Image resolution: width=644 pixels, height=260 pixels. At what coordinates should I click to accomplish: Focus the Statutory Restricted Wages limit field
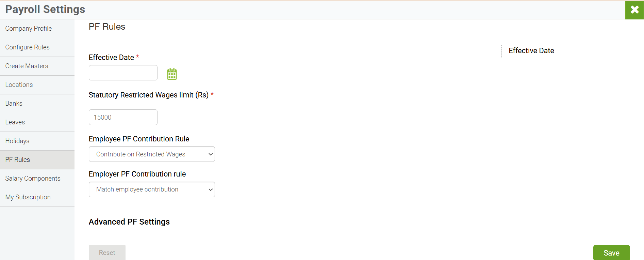[123, 117]
